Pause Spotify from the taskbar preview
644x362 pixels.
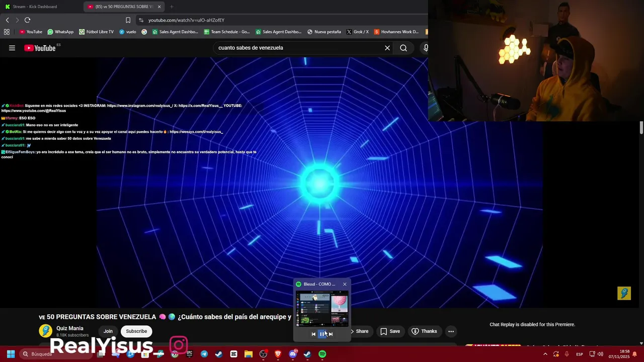pyautogui.click(x=322, y=334)
